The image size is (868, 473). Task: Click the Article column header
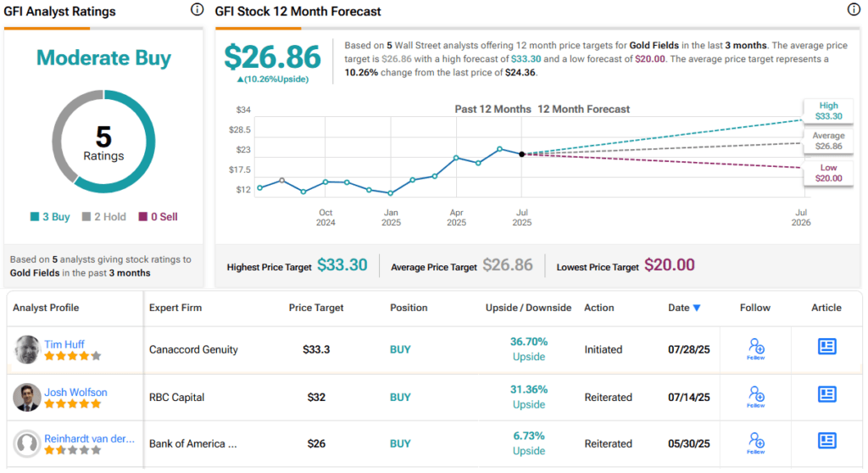click(826, 308)
